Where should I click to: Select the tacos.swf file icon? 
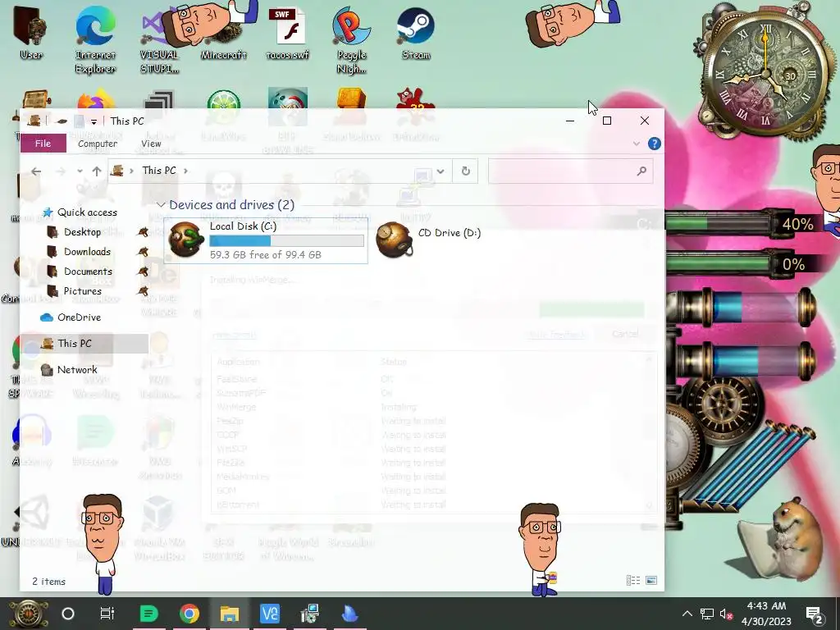point(287,33)
